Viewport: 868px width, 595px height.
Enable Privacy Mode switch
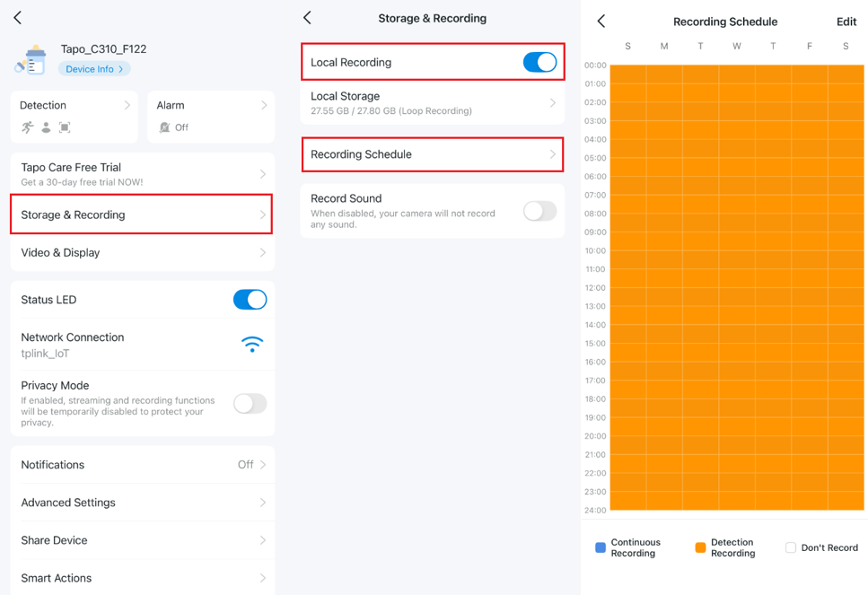point(250,404)
